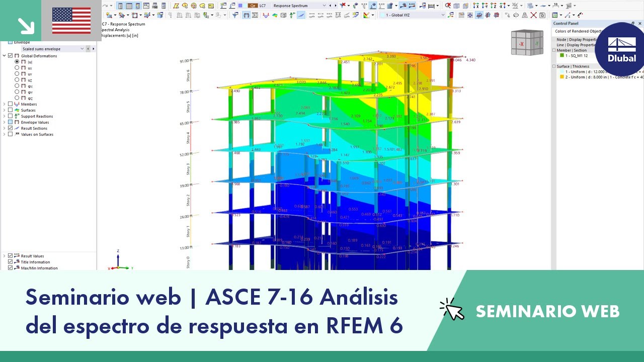Image resolution: width=644 pixels, height=362 pixels.
Task: Toggle support reactions green arrows icon
Action: coord(292,15)
